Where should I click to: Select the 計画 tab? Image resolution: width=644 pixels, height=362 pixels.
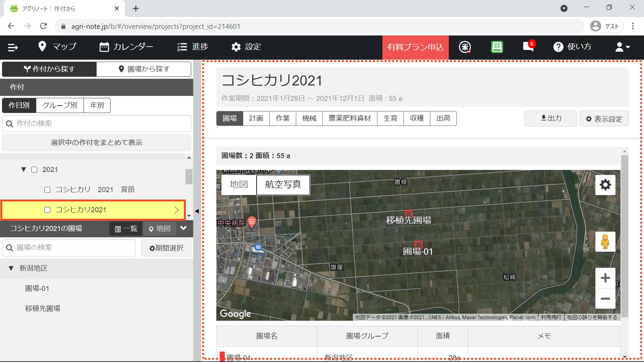[256, 118]
